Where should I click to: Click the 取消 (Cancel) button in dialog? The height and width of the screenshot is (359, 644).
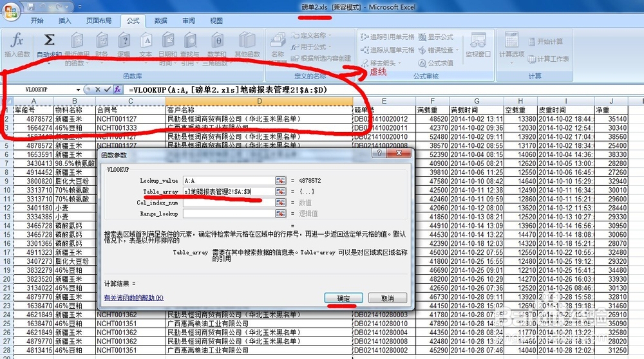click(388, 299)
